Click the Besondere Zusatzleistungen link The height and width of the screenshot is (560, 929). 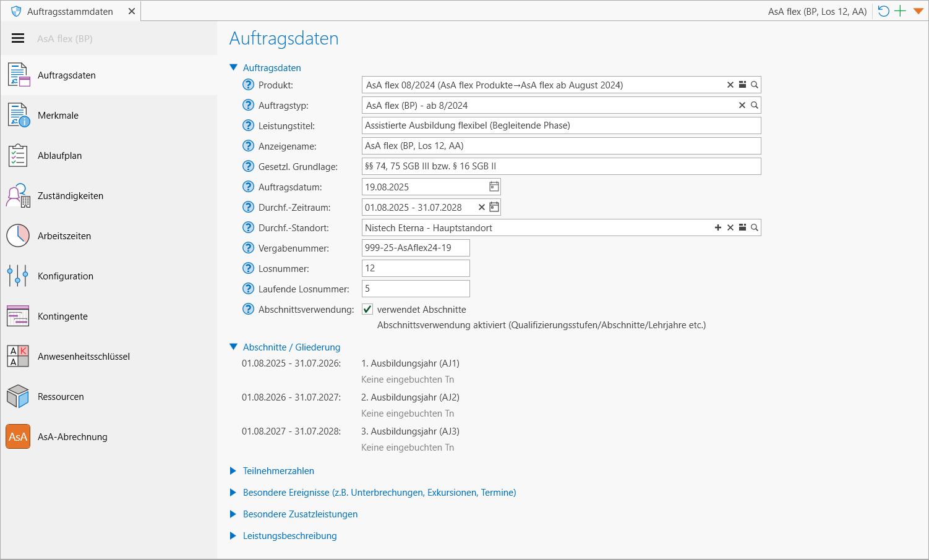tap(300, 514)
